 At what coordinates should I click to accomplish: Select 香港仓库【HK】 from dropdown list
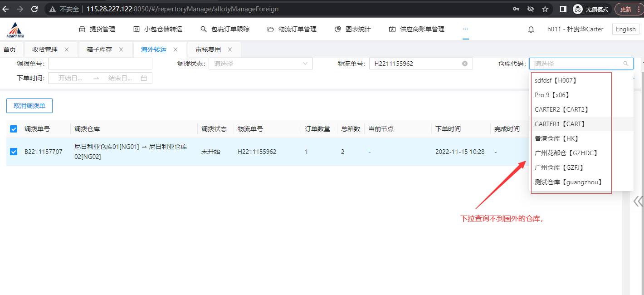coord(556,138)
